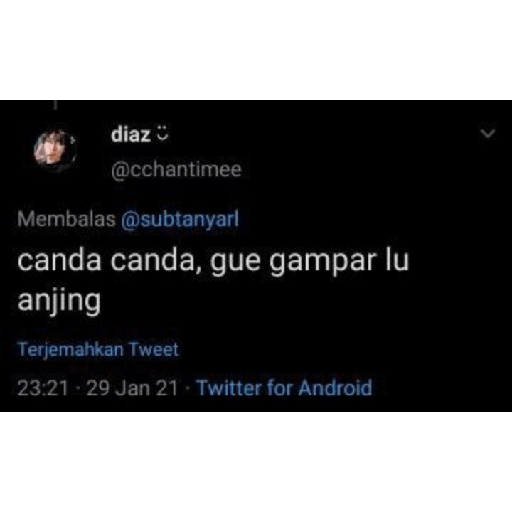Image resolution: width=512 pixels, height=512 pixels.
Task: Click the first canda word
Action: tap(59, 261)
